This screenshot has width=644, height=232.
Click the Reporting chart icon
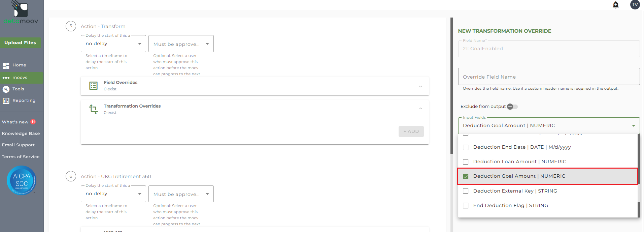6,100
